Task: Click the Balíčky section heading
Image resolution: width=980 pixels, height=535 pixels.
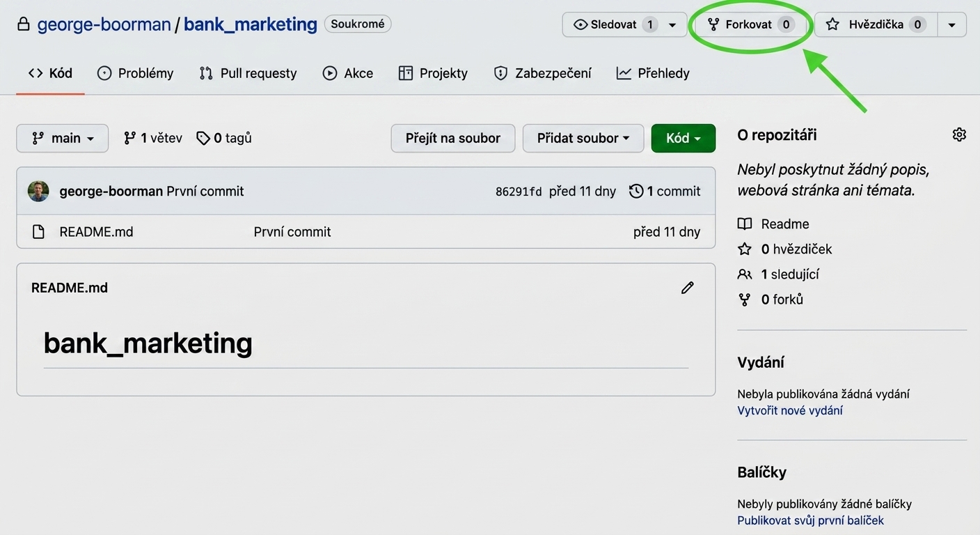Action: [x=762, y=472]
